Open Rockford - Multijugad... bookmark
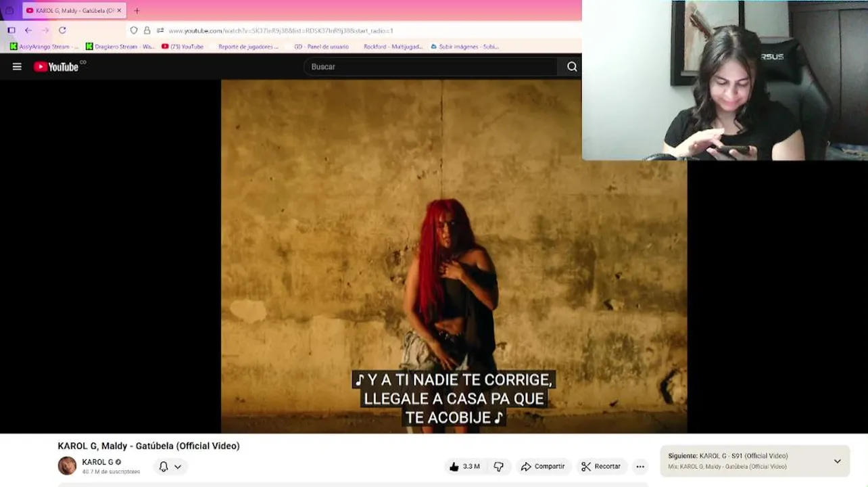This screenshot has height=487, width=868. coord(392,47)
